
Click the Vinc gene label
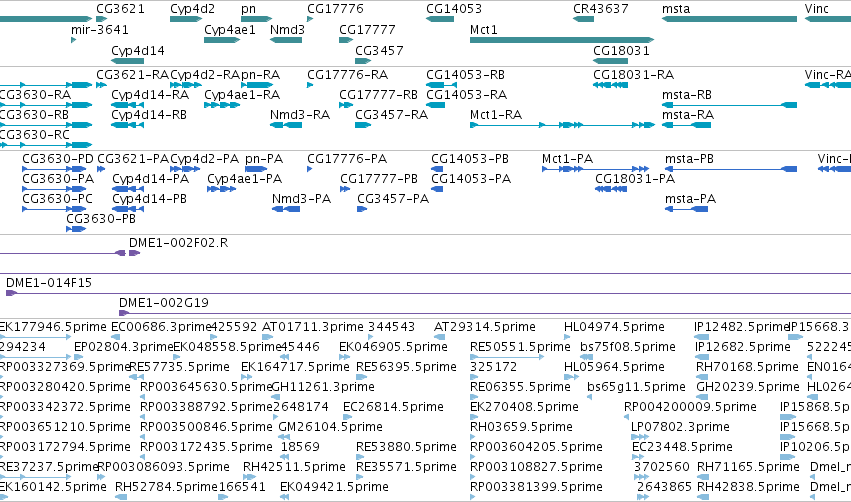[x=816, y=9]
